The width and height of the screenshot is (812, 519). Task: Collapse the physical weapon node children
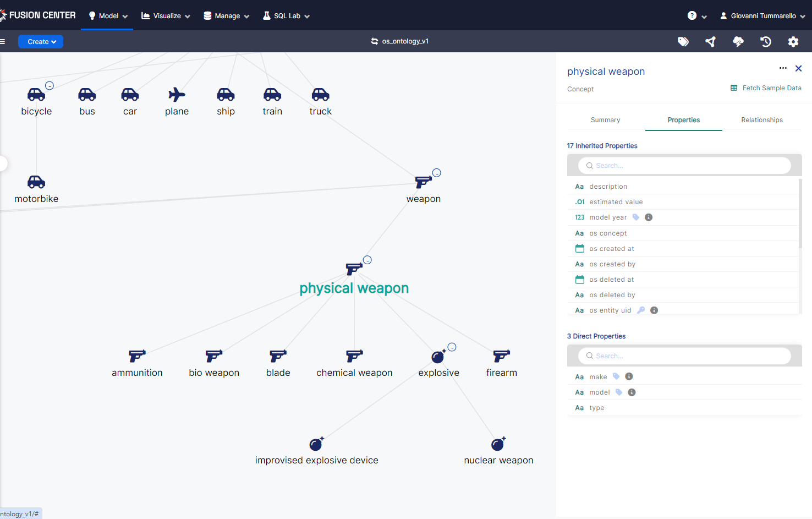pos(367,260)
